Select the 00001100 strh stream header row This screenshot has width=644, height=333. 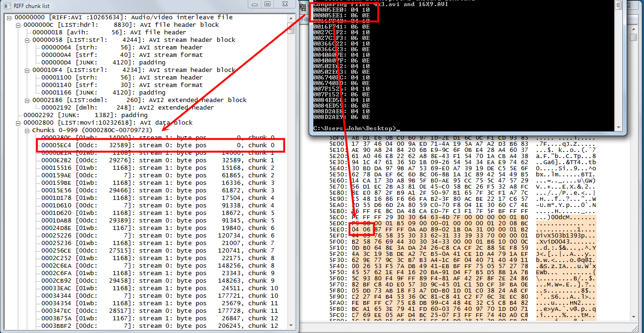122,78
